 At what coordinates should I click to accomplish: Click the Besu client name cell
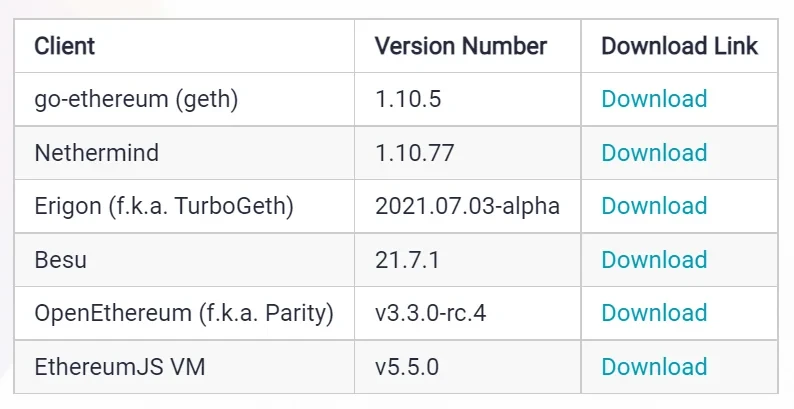pyautogui.click(x=61, y=260)
